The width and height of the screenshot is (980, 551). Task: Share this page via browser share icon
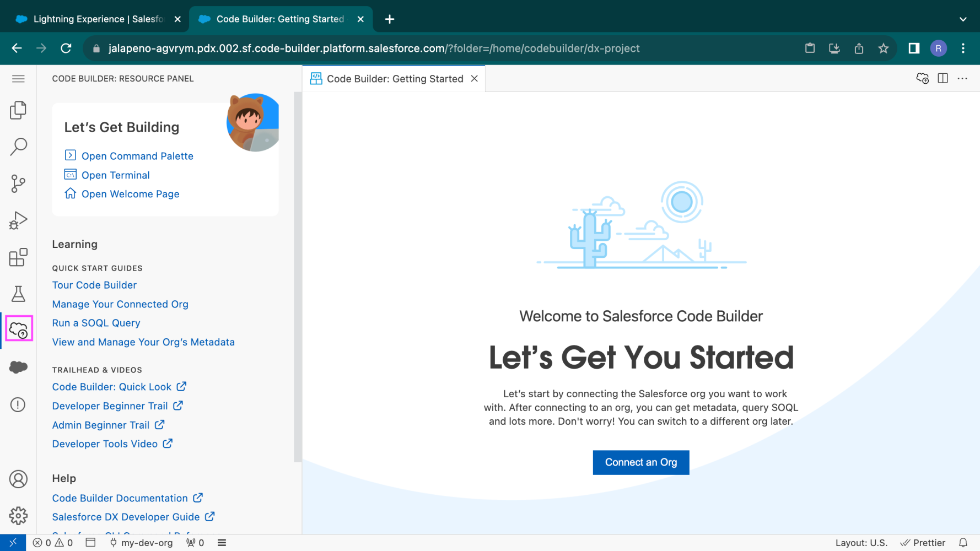[859, 48]
